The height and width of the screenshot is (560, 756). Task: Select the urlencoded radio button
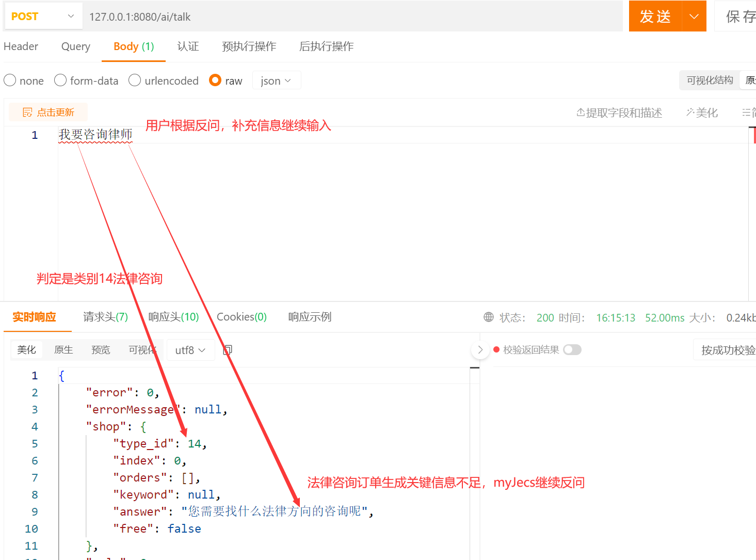coord(135,81)
